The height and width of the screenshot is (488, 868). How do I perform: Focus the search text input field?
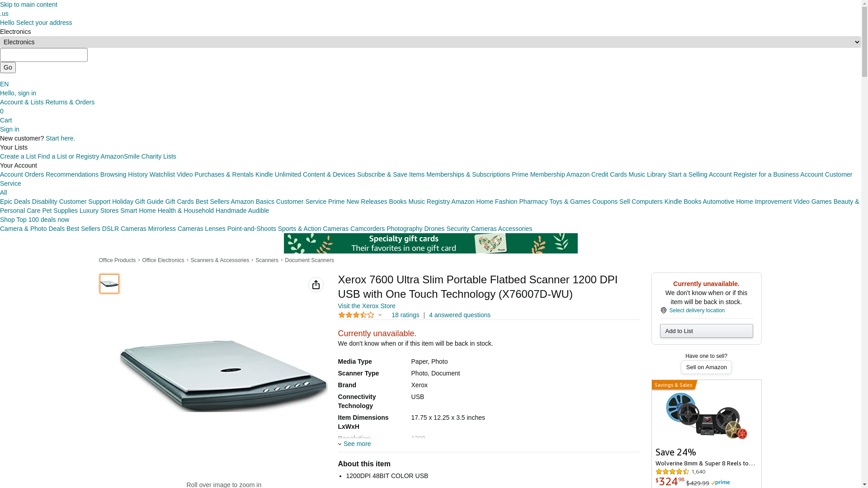click(x=44, y=55)
